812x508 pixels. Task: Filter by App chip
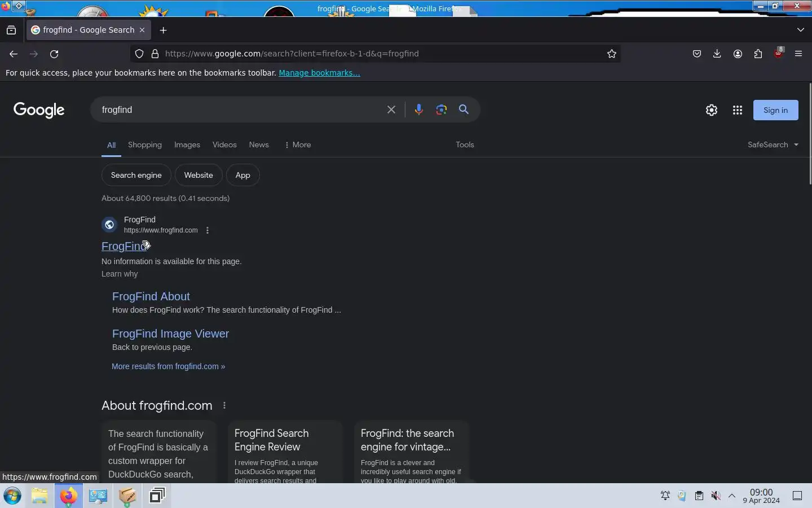click(242, 175)
